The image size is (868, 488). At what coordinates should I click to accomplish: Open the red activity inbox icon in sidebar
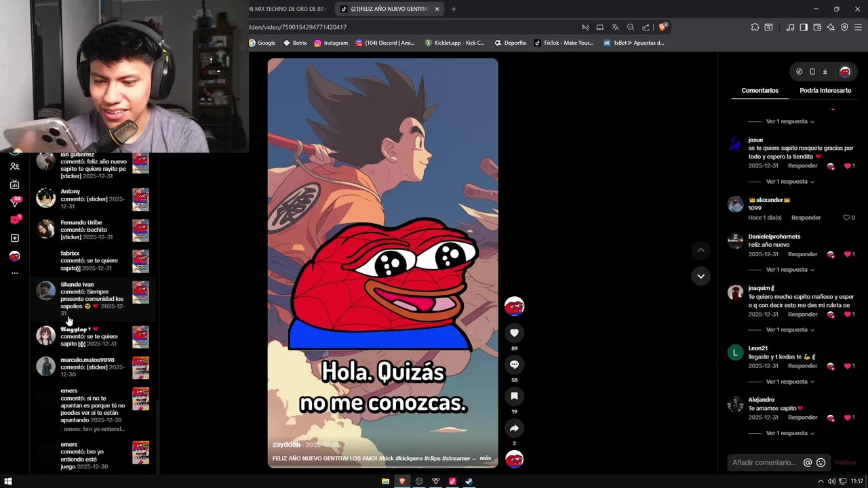pos(15,220)
